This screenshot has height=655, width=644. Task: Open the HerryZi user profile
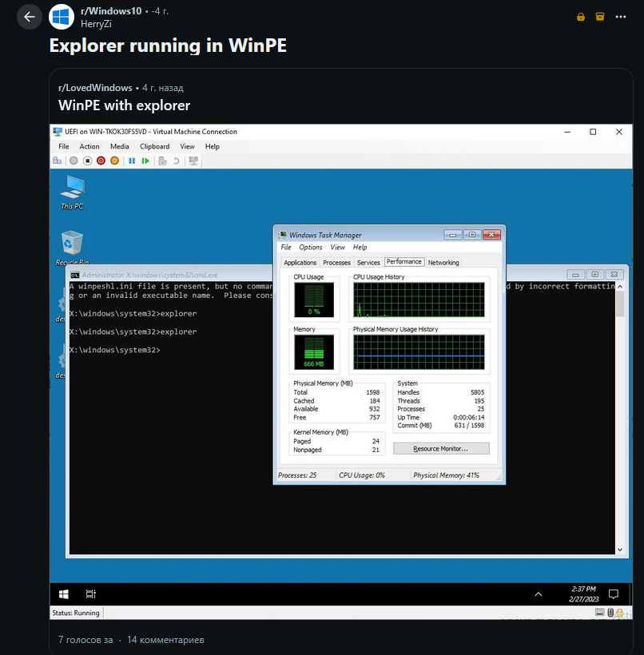tap(96, 24)
